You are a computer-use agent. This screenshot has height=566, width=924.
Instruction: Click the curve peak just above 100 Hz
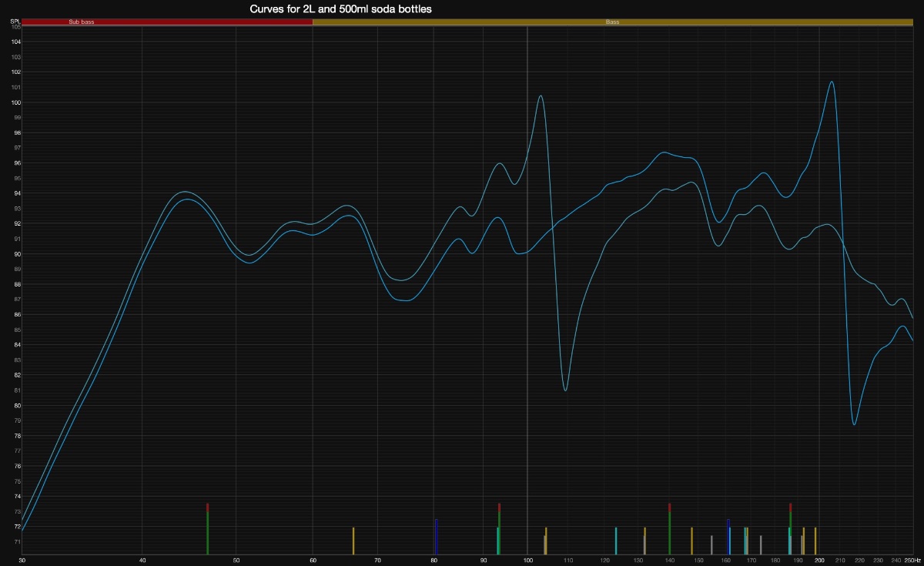point(541,96)
